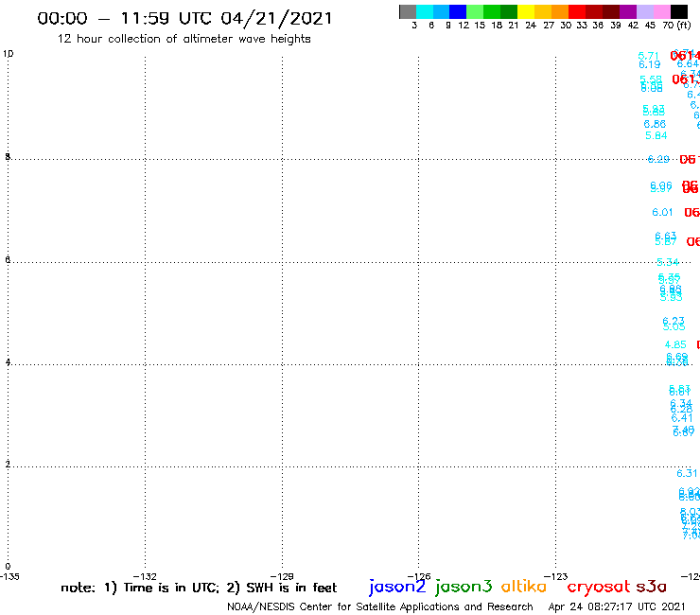Click the wave height value 5.34
Image resolution: width=700 pixels, height=615 pixels.
point(668,262)
